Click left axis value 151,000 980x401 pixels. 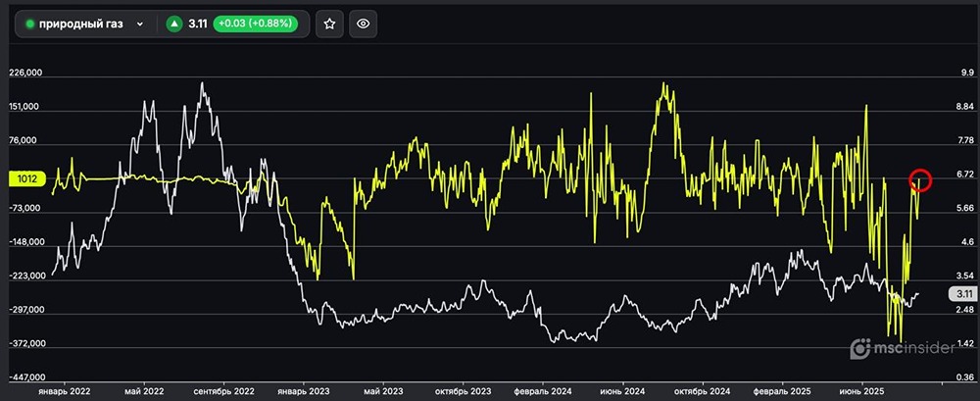[25, 106]
